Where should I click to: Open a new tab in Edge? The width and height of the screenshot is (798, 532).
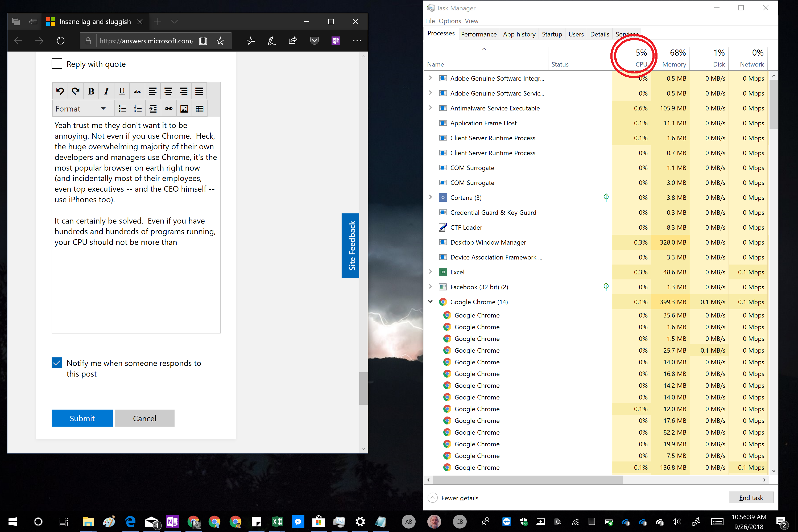point(158,22)
